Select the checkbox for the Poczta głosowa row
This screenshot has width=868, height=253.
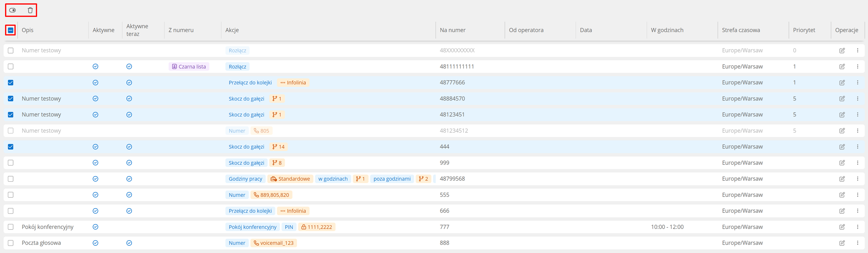pyautogui.click(x=11, y=243)
